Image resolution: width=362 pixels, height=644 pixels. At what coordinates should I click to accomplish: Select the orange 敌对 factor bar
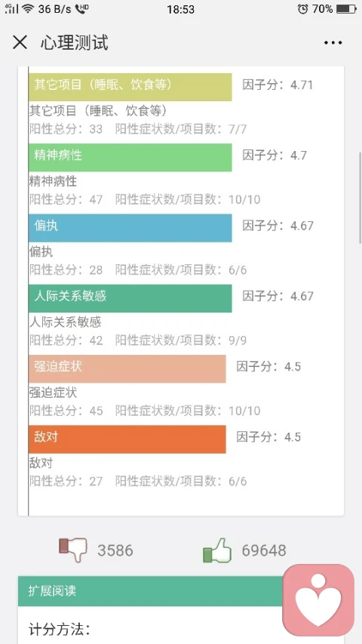[x=127, y=439]
